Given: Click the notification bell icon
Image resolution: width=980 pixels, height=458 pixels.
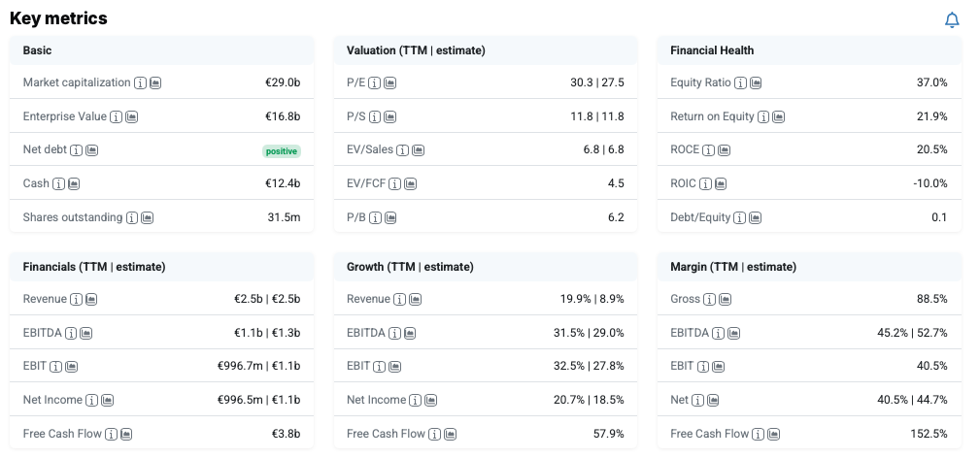Looking at the screenshot, I should pos(952,20).
